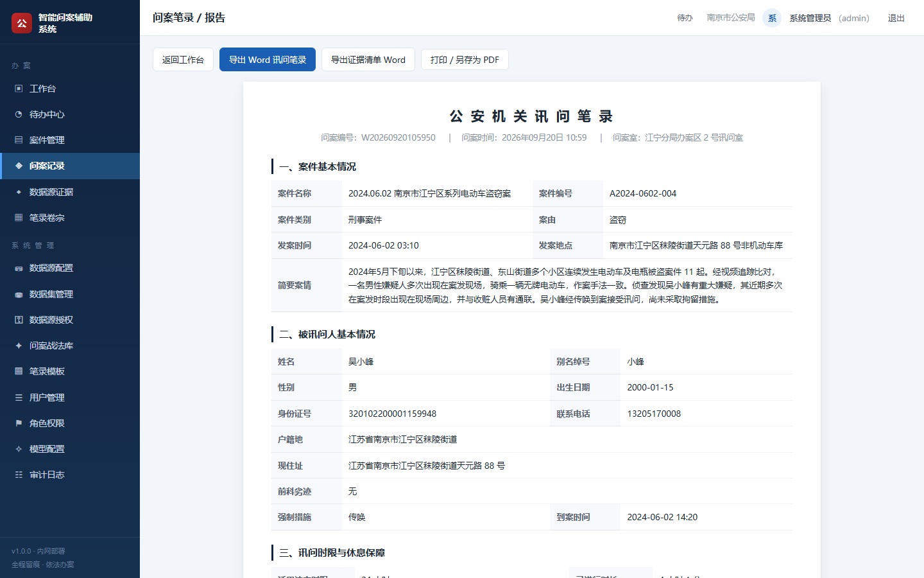Open 审计日志 menu entry

point(70,475)
